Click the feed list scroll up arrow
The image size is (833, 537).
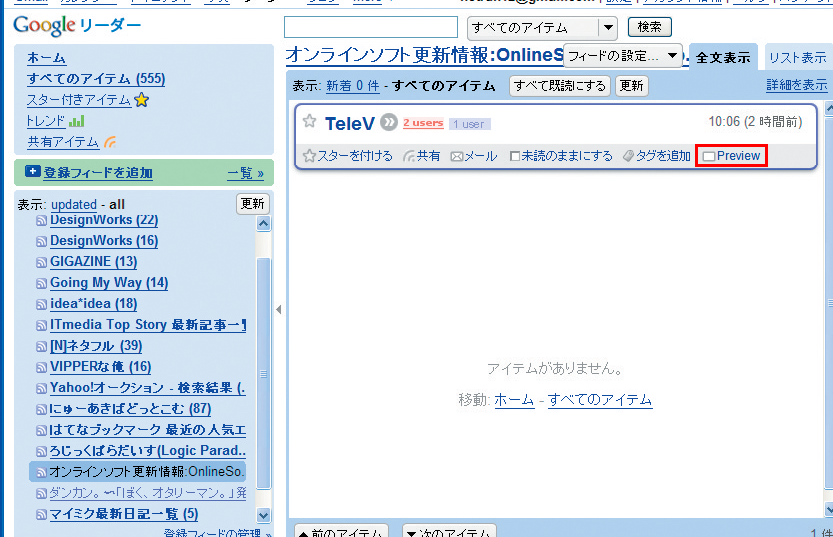click(264, 224)
